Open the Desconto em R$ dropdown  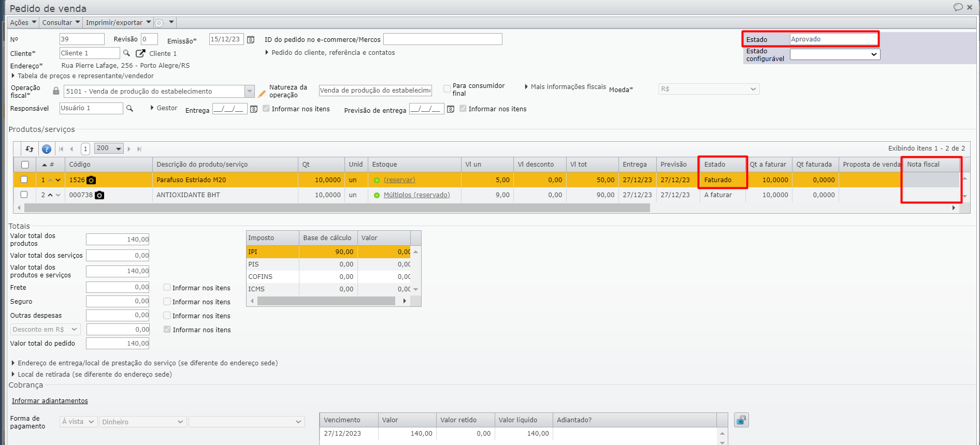(45, 329)
